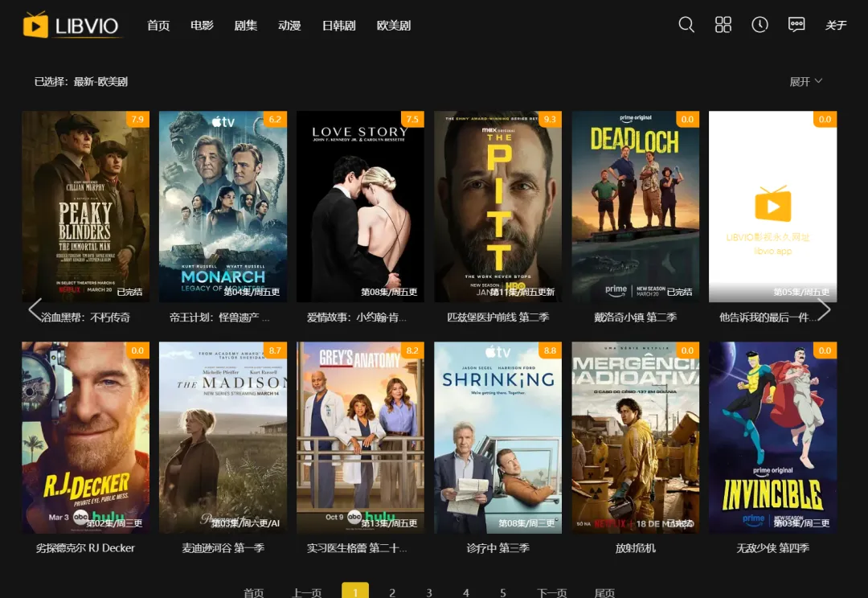
Task: Go to next page 下一页
Action: [x=552, y=592]
